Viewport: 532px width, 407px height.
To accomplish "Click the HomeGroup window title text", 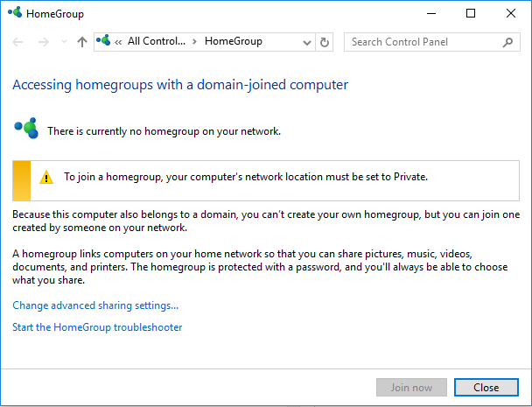I will click(x=55, y=14).
